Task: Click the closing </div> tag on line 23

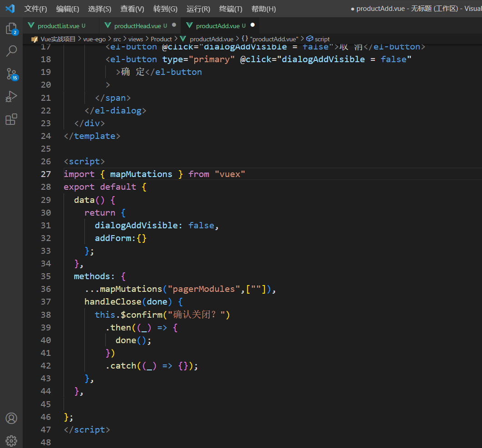Action: pos(89,123)
